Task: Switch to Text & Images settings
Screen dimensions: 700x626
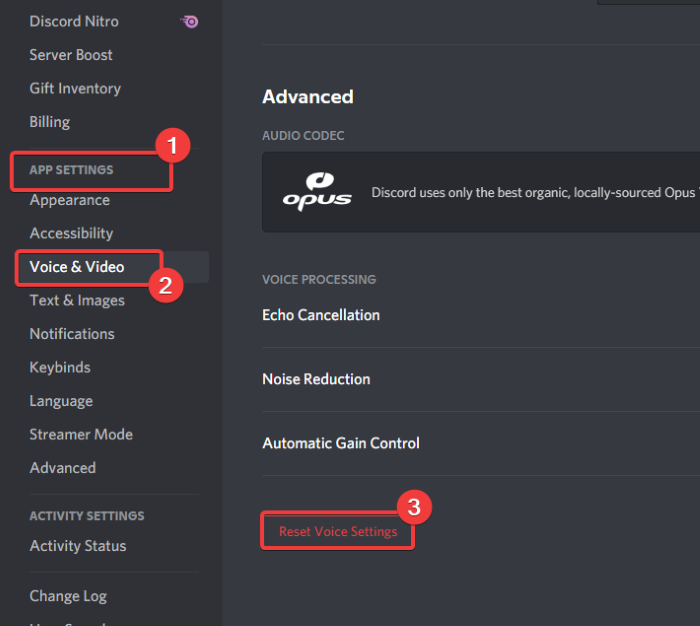Action: coord(77,300)
